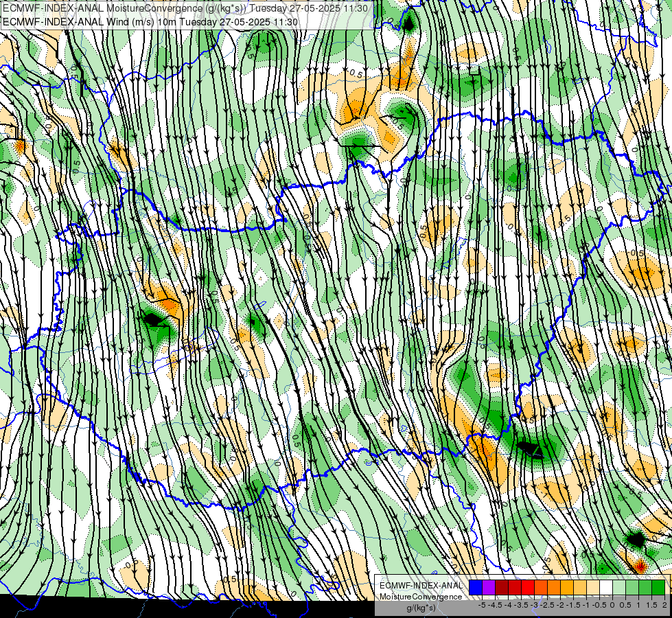
Task: Click the -1.5 value on the legend scale
Action: [573, 605]
